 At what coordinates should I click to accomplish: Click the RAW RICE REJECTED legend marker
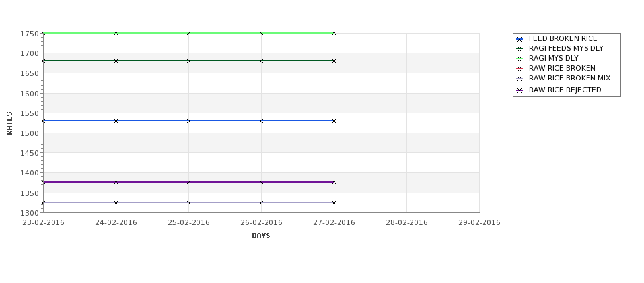click(x=520, y=90)
